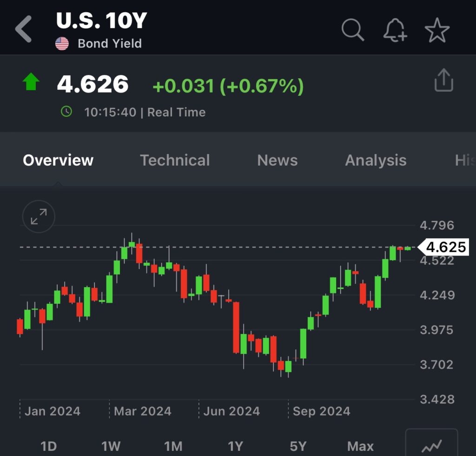Select the 1D timeframe
476x456 pixels.
(x=48, y=447)
